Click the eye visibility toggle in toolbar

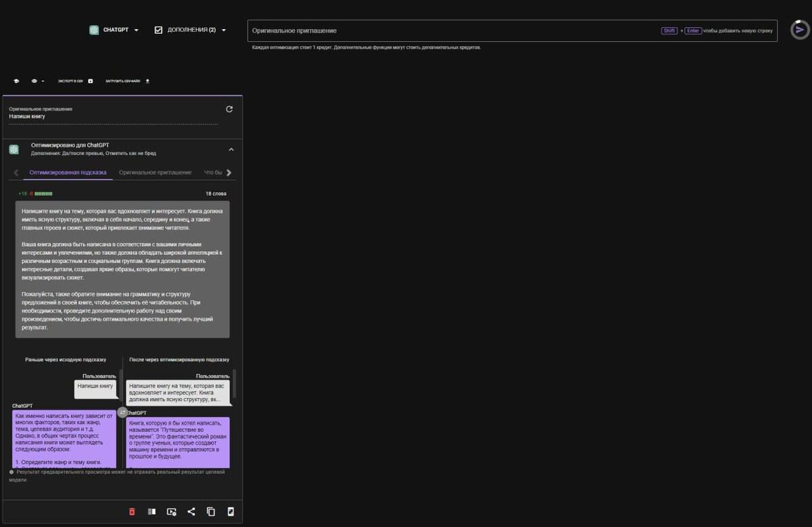click(35, 81)
